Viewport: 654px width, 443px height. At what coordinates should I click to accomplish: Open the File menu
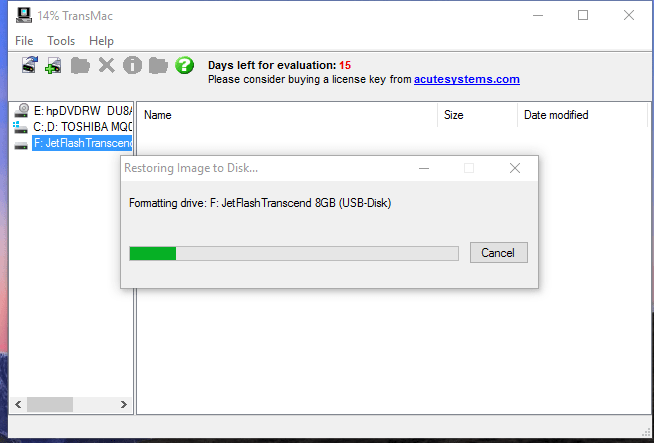pos(24,41)
